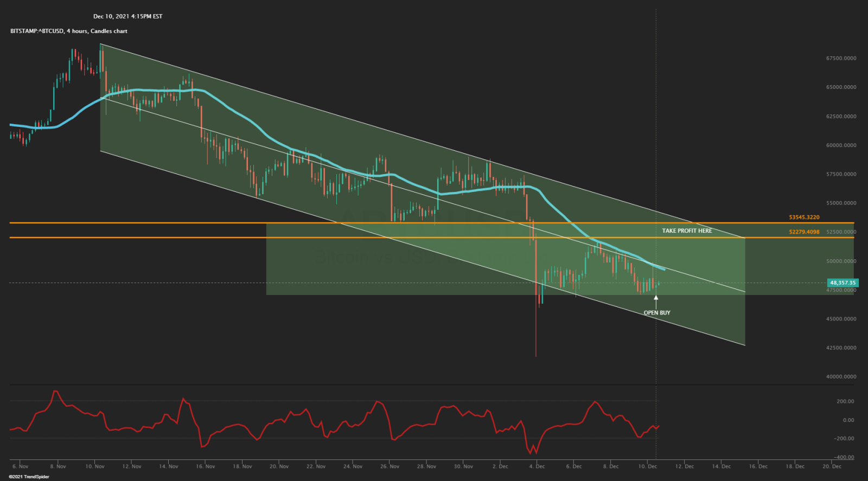Click the indicator axis value -200.00

844,439
